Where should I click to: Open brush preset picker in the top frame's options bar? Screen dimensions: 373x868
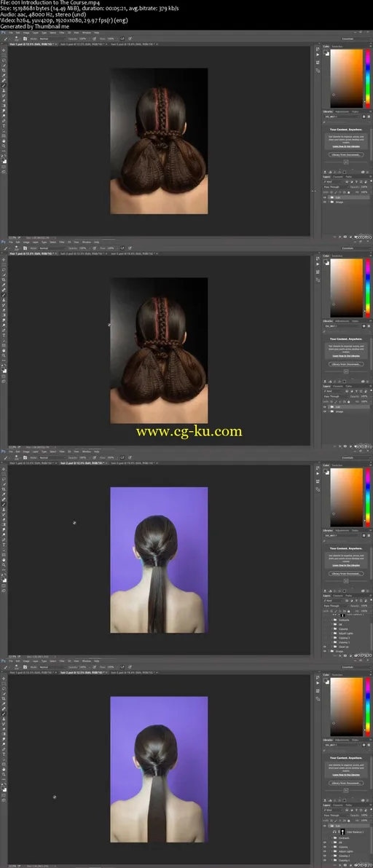tap(17, 39)
